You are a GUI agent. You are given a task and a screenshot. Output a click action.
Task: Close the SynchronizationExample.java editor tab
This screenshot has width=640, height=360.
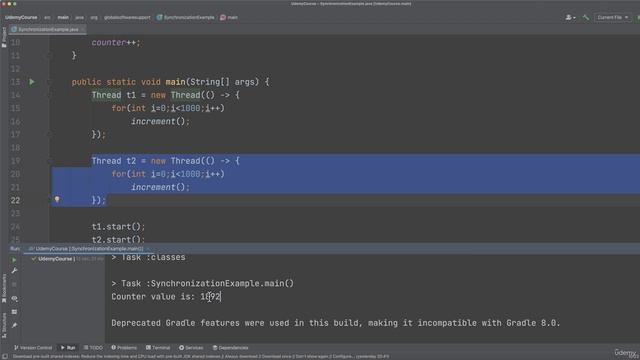(x=83, y=29)
